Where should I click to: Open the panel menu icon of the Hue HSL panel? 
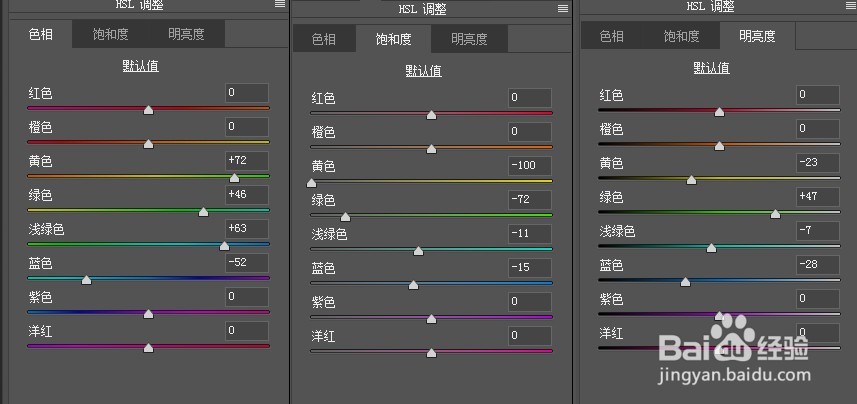tap(280, 4)
